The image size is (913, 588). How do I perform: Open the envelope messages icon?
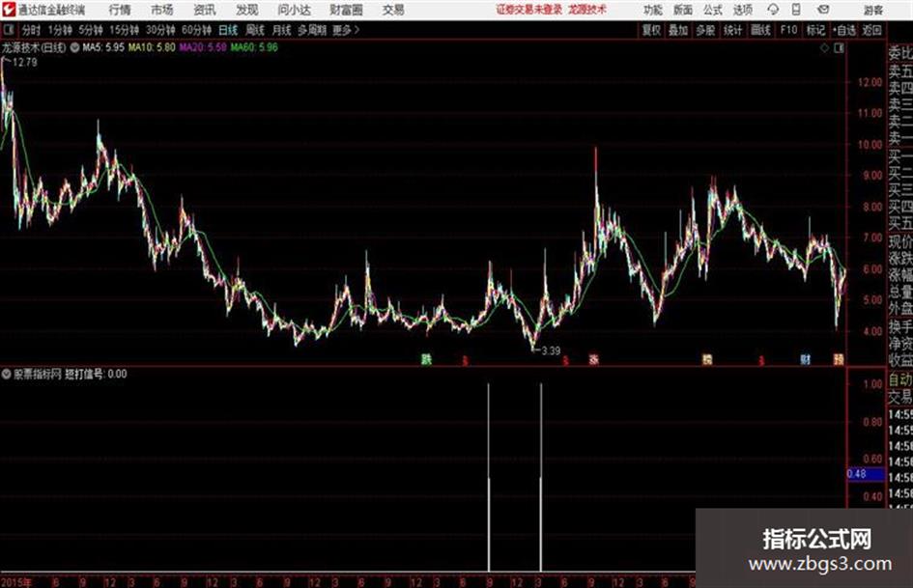823,10
